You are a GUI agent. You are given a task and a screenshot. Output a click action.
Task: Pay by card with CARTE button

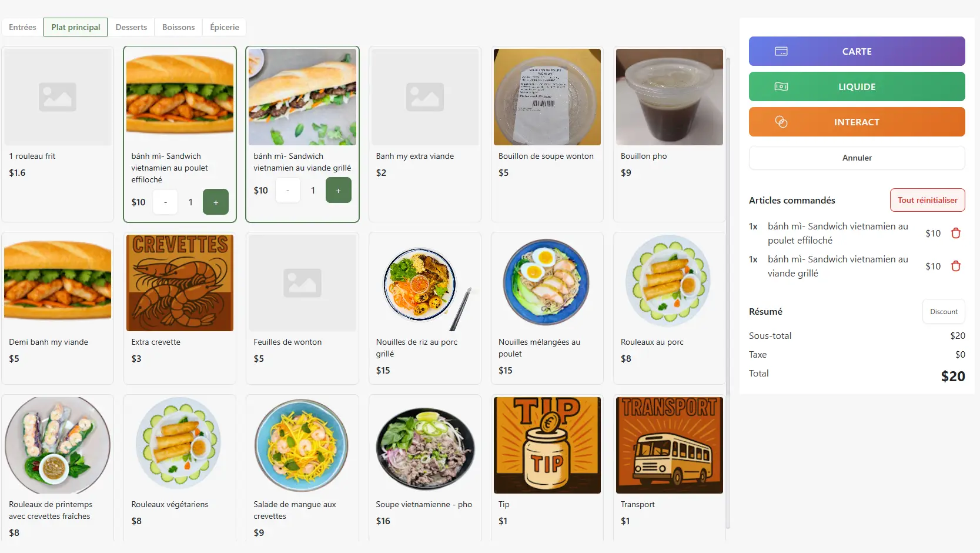coord(857,51)
